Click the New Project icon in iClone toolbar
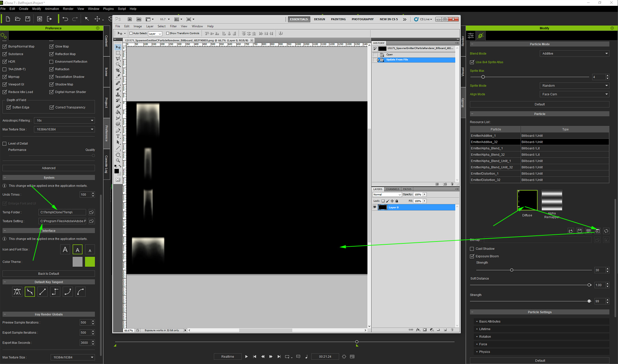618x364 pixels. click(x=8, y=19)
